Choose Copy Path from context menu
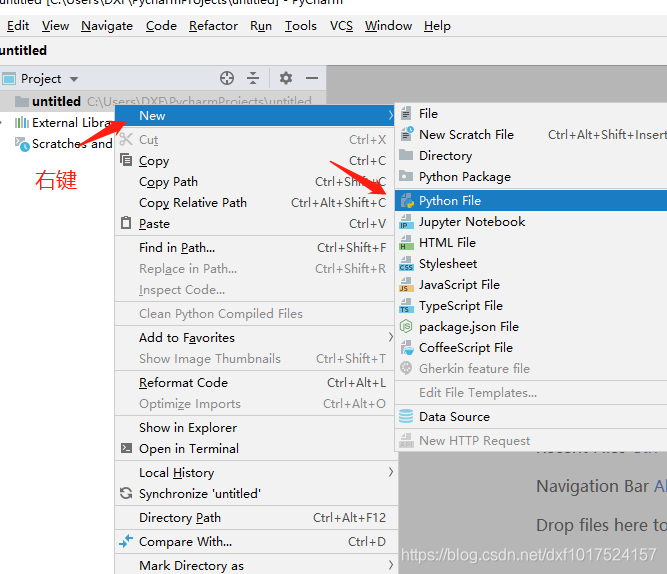This screenshot has height=574, width=667. point(254,182)
